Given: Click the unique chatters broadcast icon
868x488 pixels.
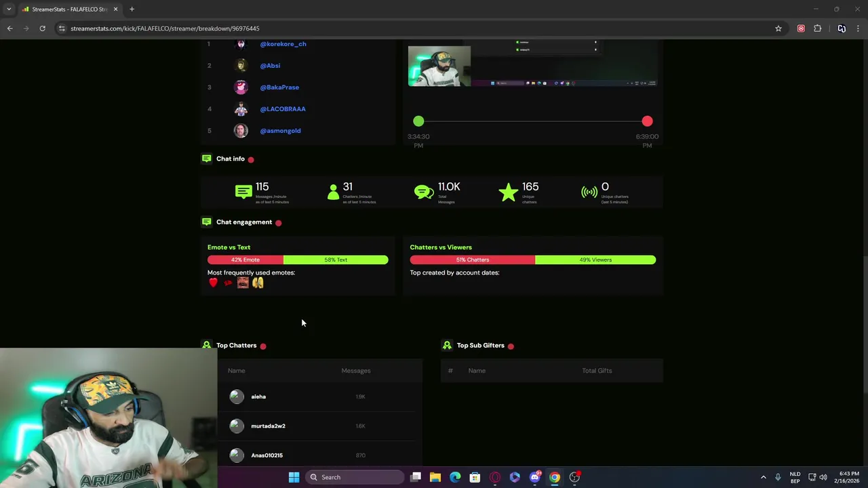Looking at the screenshot, I should [589, 192].
